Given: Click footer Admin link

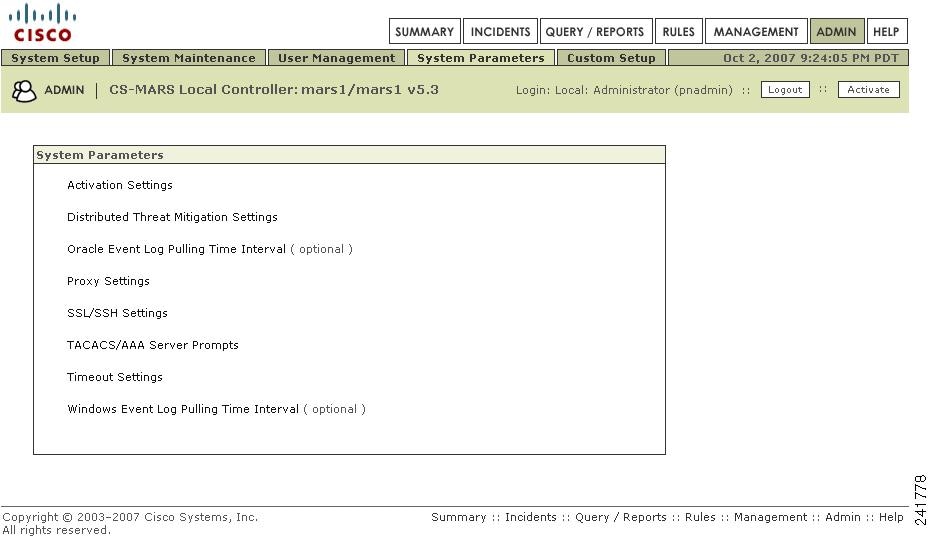Looking at the screenshot, I should click(842, 517).
